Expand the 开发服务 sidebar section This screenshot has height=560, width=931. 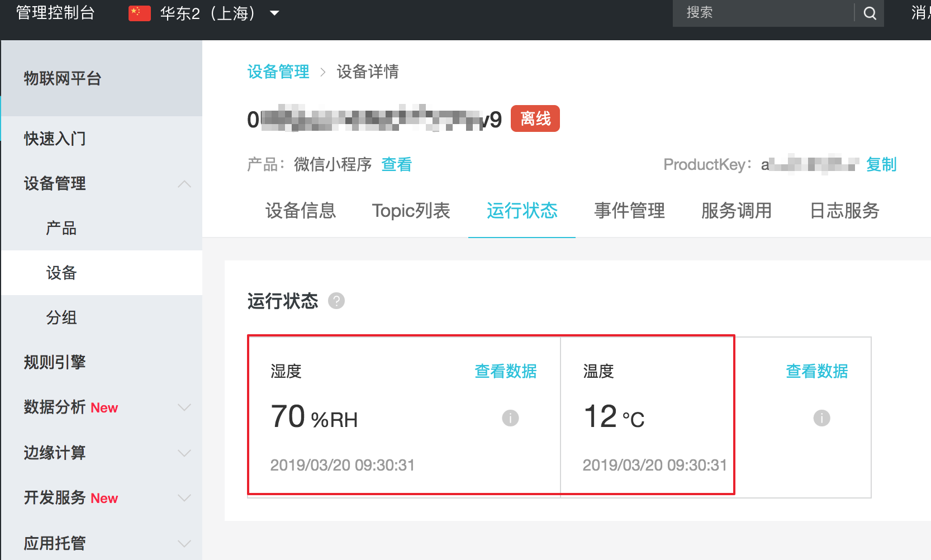tap(184, 497)
